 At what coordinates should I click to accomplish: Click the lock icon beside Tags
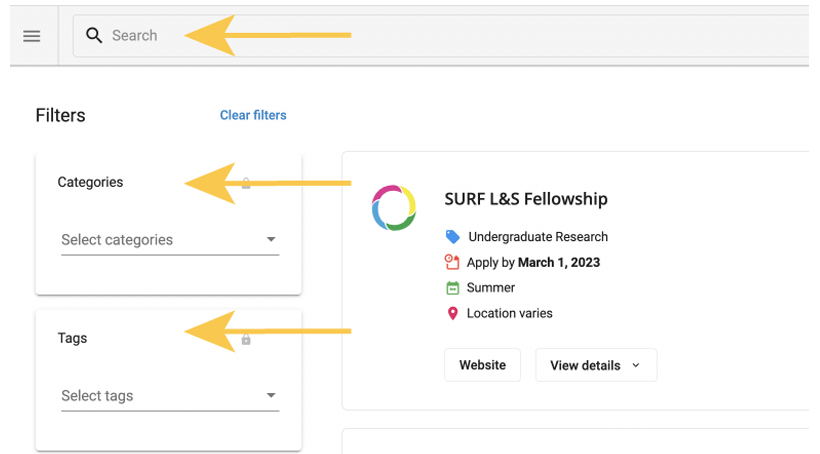246,339
